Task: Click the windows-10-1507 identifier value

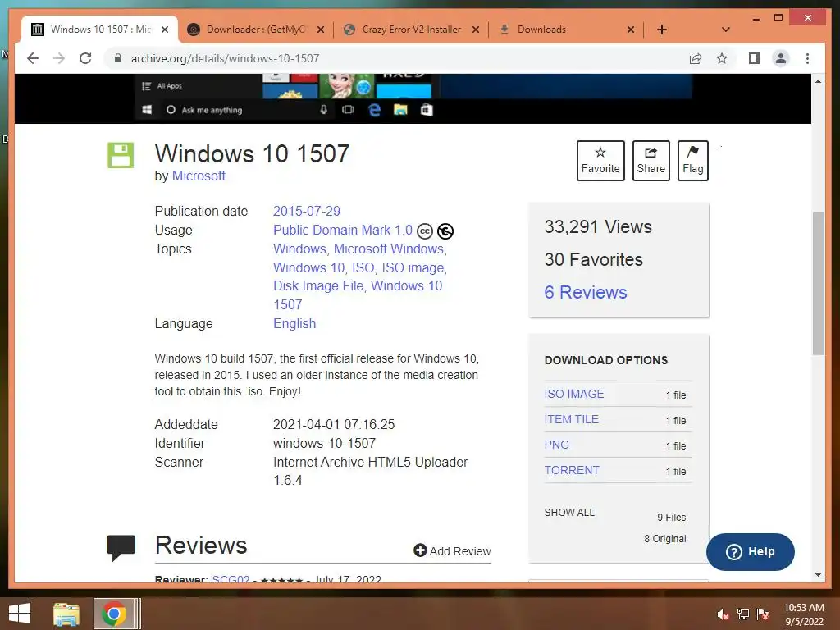Action: pos(324,443)
